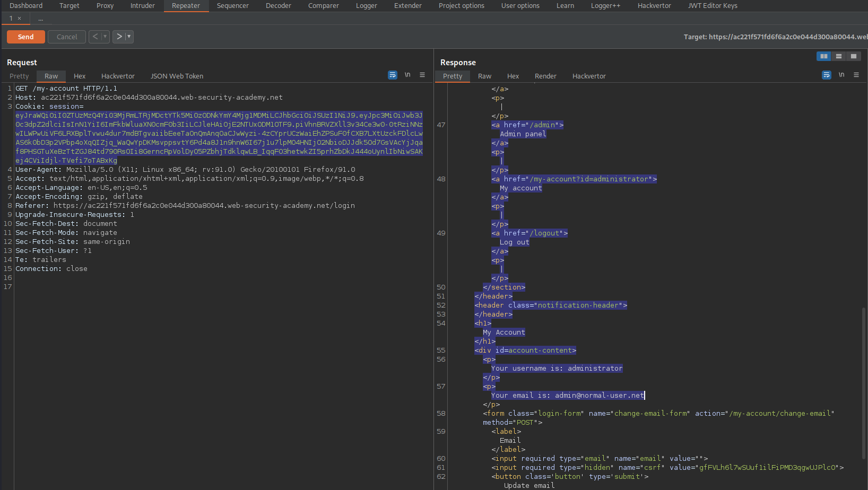Switch to the Logger tab
This screenshot has width=868, height=490.
[367, 6]
